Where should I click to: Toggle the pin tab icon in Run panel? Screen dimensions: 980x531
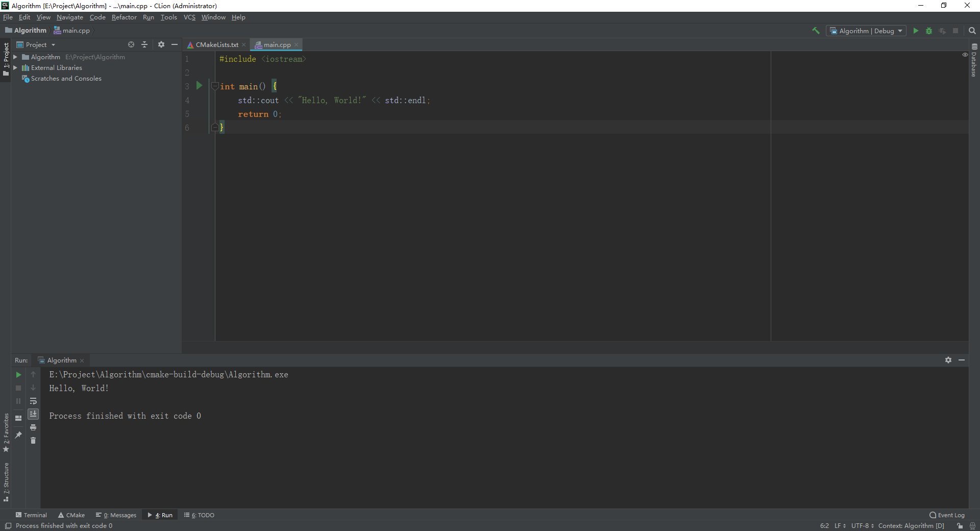(x=18, y=435)
